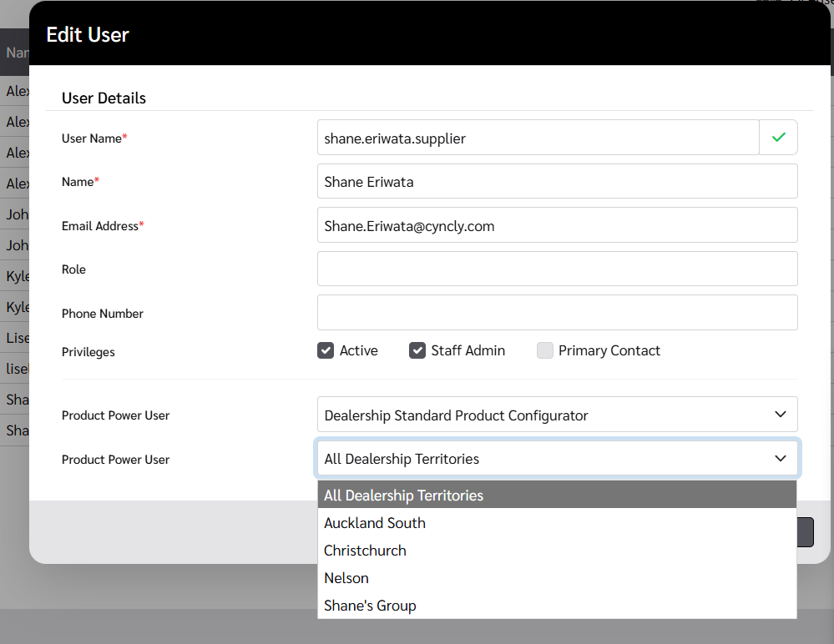Click the Name column header behind dialog
This screenshot has width=834, height=644.
point(15,53)
